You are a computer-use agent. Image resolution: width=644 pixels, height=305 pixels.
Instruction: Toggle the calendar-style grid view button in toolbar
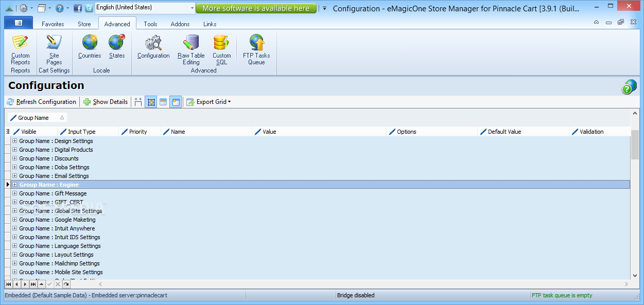click(163, 102)
